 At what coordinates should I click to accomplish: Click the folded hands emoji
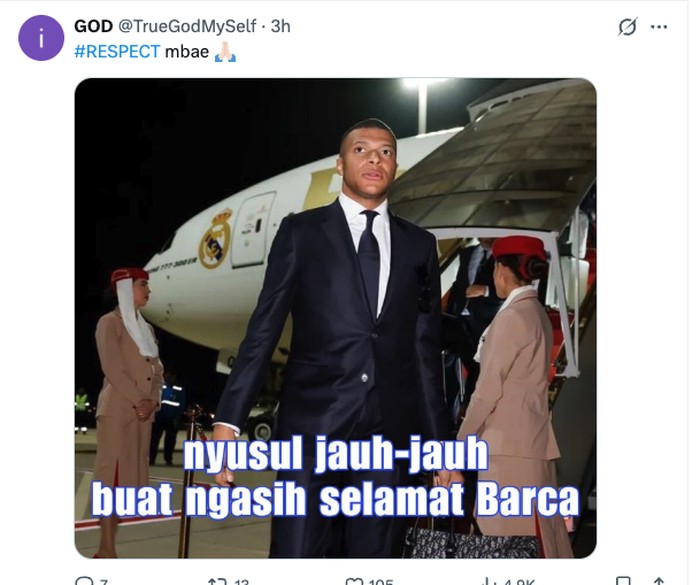pyautogui.click(x=225, y=52)
